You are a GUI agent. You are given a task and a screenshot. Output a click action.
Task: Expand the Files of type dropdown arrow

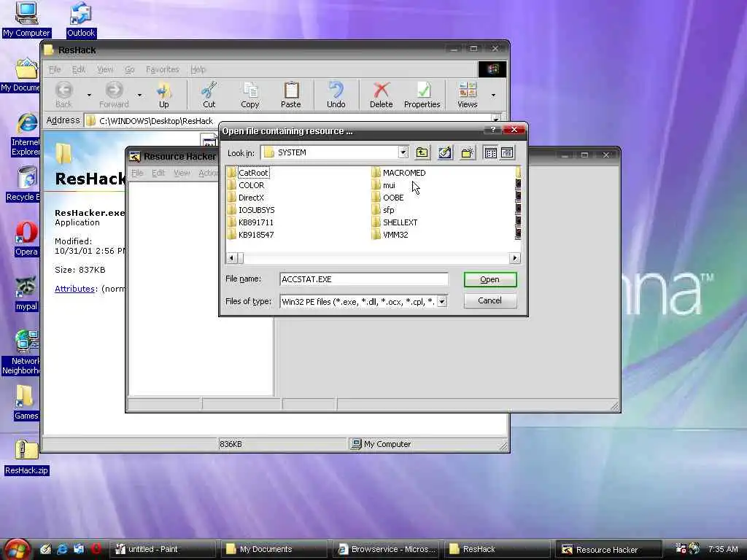[442, 301]
